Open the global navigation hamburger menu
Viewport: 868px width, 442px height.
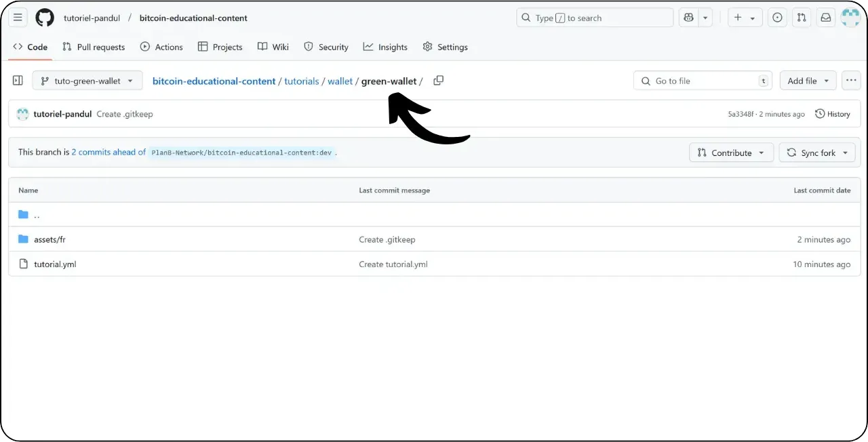tap(18, 18)
